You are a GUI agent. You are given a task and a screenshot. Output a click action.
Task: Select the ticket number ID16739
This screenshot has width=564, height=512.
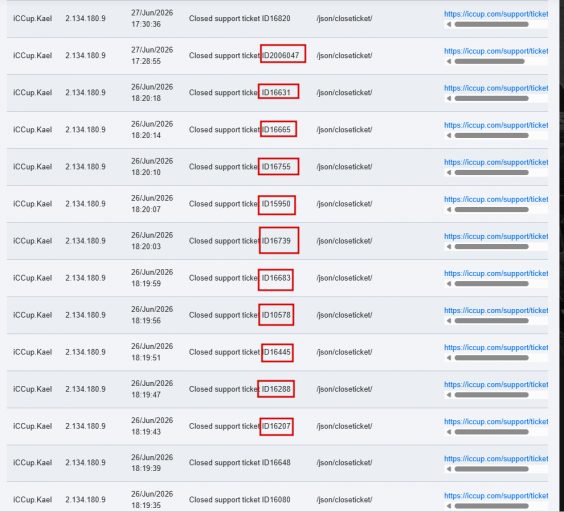tap(276, 241)
